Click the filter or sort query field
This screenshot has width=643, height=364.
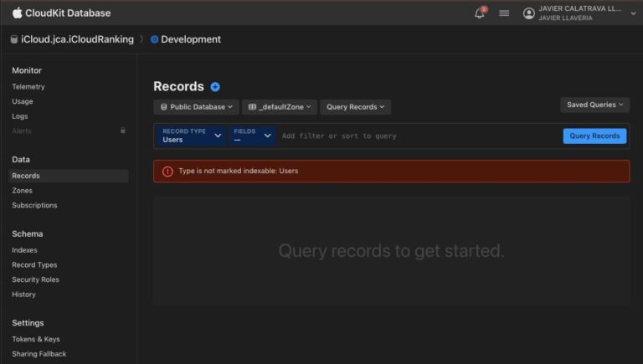click(x=419, y=136)
